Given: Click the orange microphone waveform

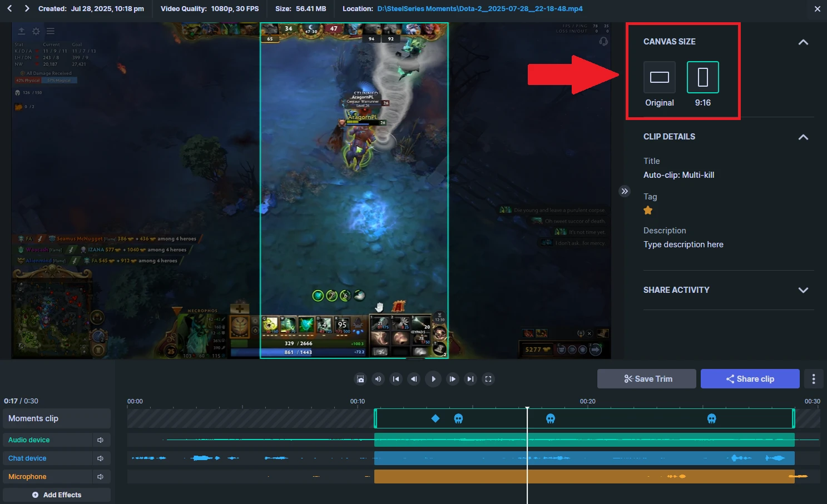Looking at the screenshot, I should click(584, 477).
